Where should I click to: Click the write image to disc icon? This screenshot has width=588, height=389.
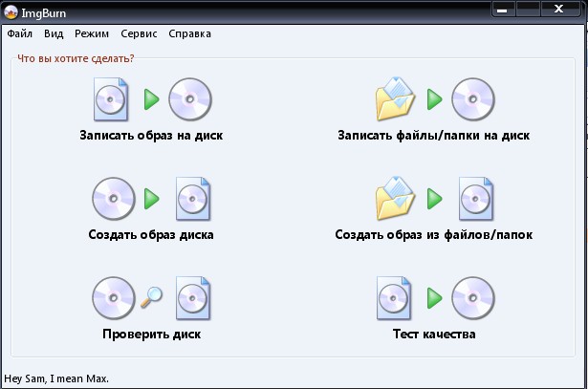152,99
